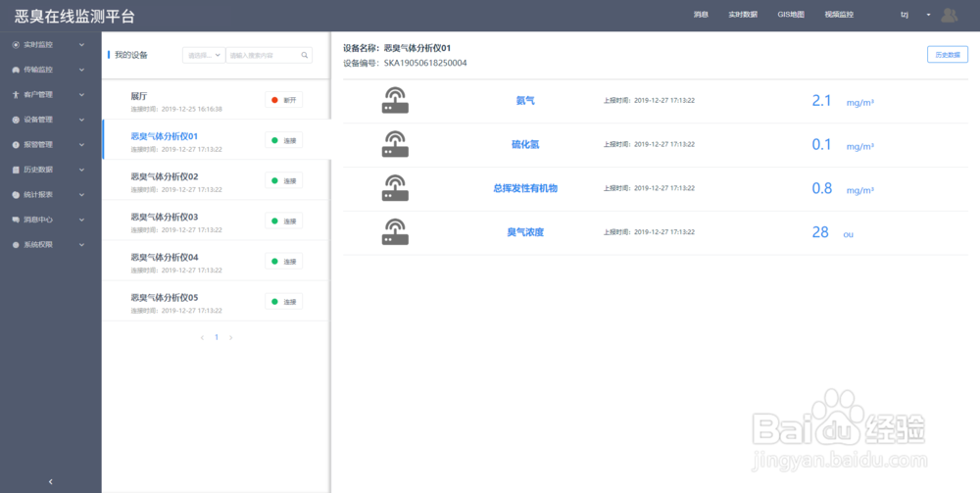Screen dimensions: 980x493
Task: Click the 客户管理 person icon
Action: click(x=17, y=95)
